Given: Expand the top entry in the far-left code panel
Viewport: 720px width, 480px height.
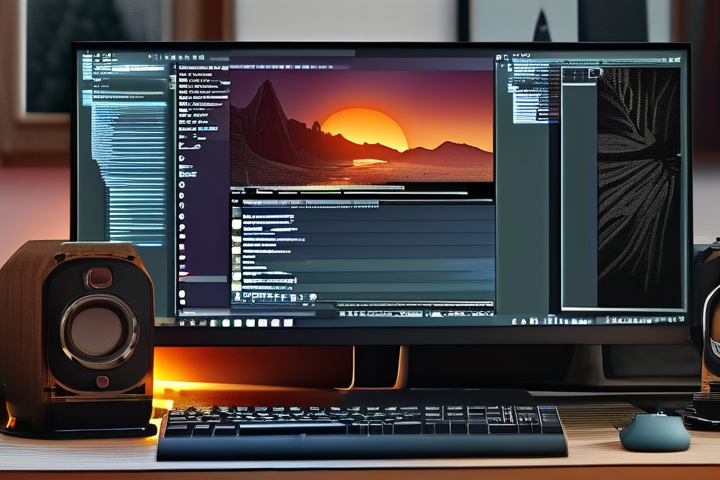Looking at the screenshot, I should (x=100, y=60).
